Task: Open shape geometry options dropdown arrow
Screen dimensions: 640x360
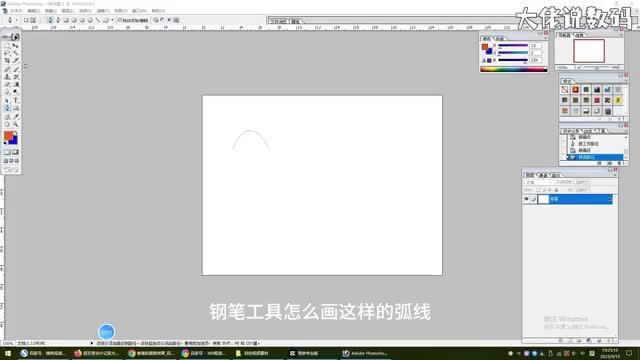Action: (112, 20)
